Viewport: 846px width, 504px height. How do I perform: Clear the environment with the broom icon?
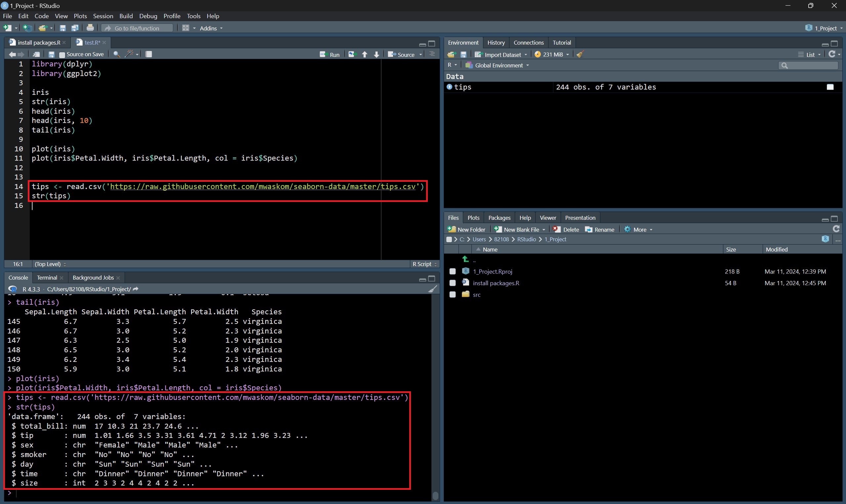[580, 54]
